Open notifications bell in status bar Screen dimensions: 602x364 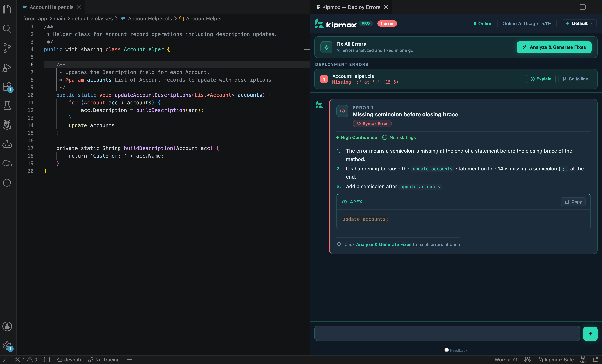point(595,359)
